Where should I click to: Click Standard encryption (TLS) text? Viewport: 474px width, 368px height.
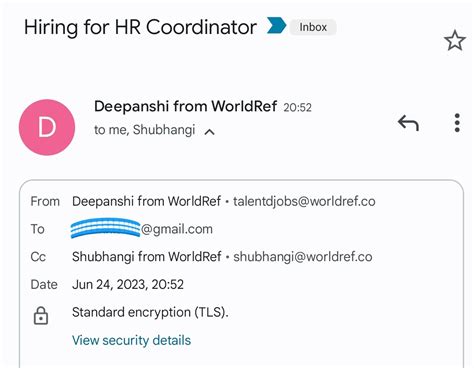pos(150,312)
